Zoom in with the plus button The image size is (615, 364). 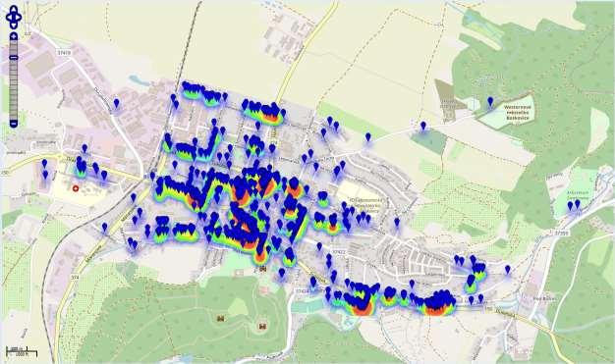tap(14, 36)
